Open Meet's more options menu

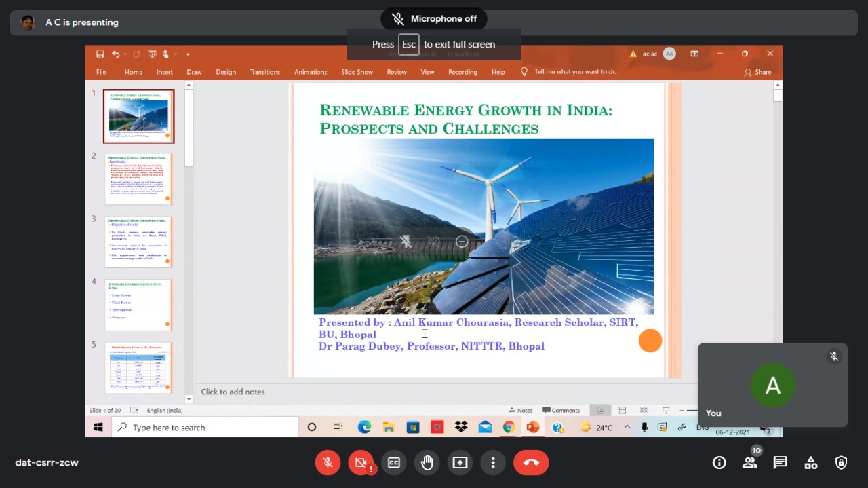[x=493, y=463]
